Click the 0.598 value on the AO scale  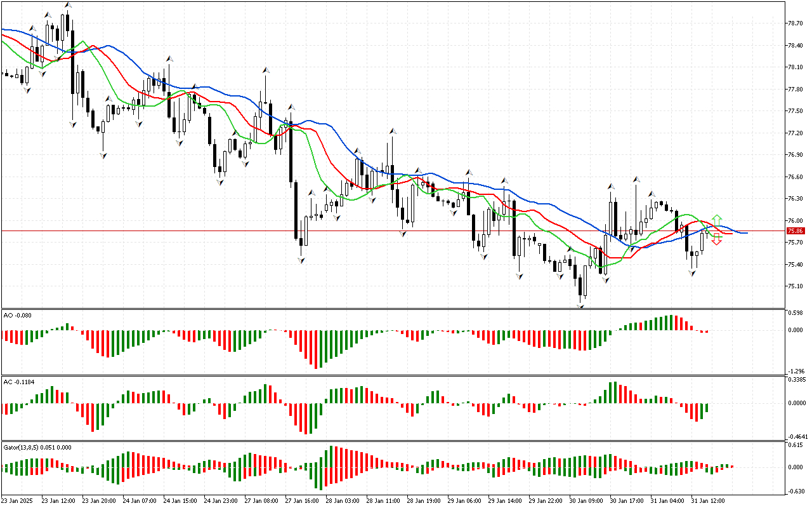[796, 313]
